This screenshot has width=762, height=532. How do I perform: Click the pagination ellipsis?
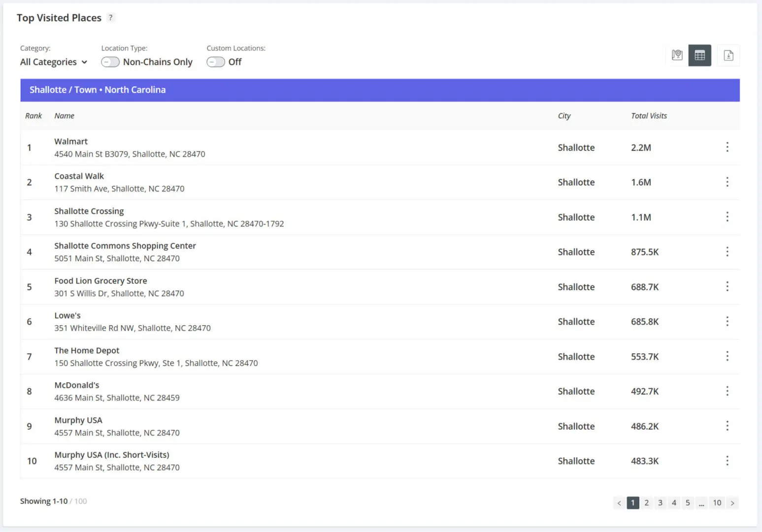(702, 503)
